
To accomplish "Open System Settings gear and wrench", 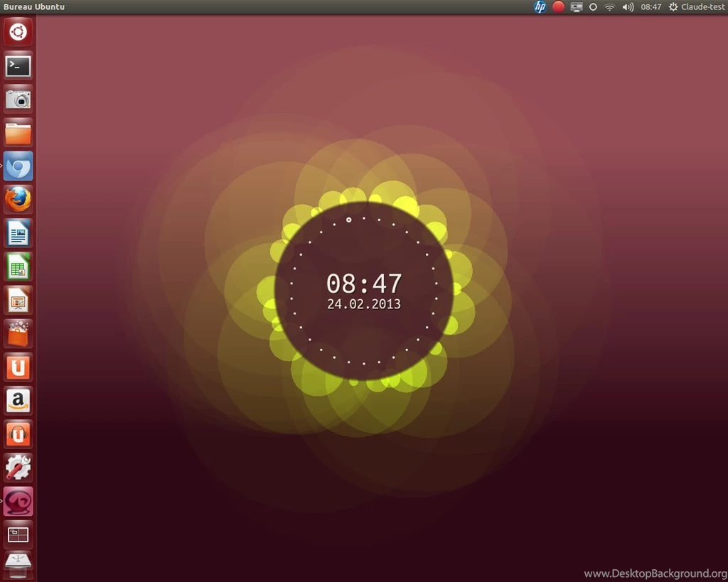I will click(x=18, y=467).
